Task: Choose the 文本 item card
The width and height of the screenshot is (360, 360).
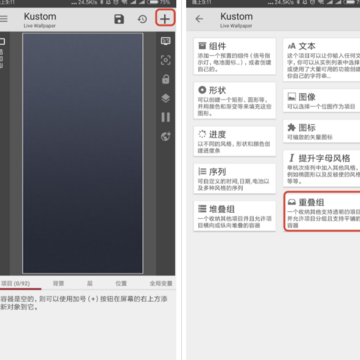Action: pos(322,60)
